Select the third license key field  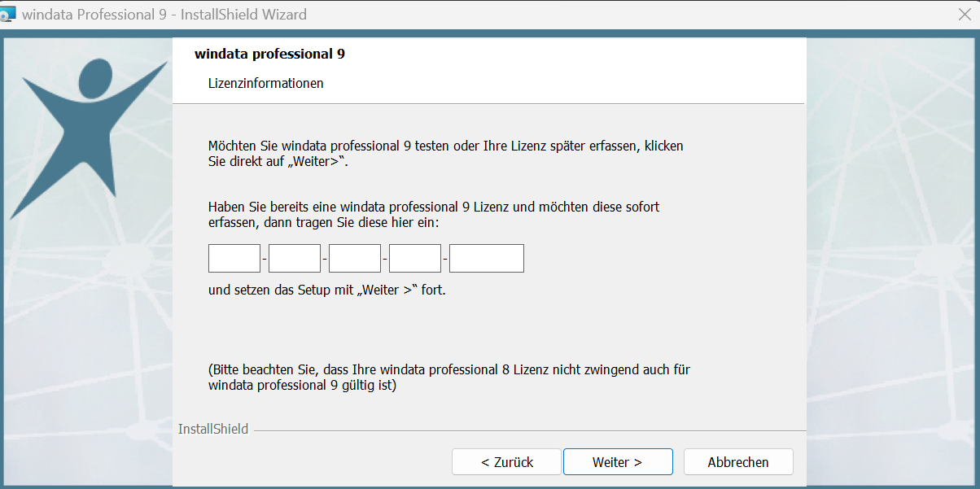[x=355, y=258]
